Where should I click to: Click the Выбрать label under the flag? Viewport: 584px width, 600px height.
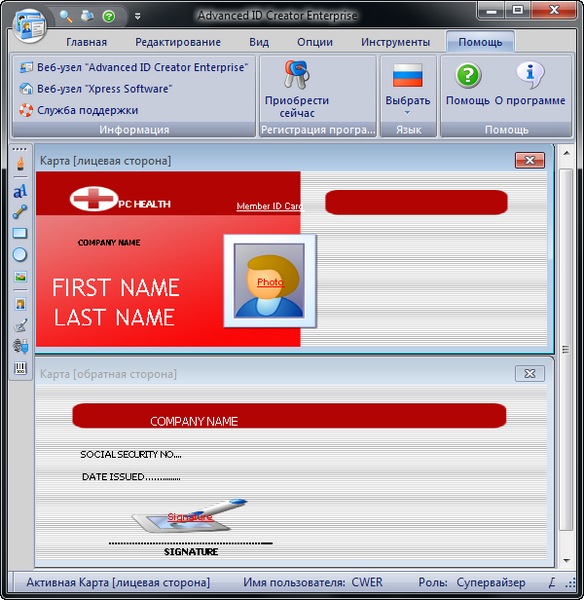(x=408, y=101)
